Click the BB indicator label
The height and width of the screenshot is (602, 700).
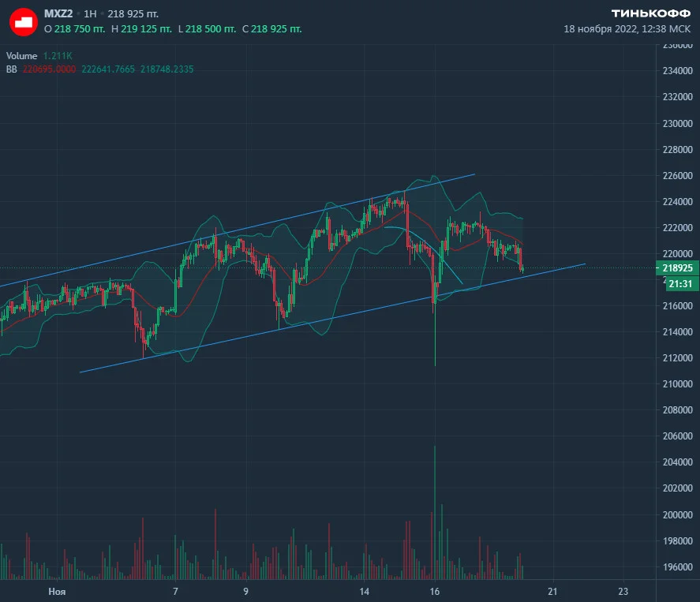coord(12,69)
